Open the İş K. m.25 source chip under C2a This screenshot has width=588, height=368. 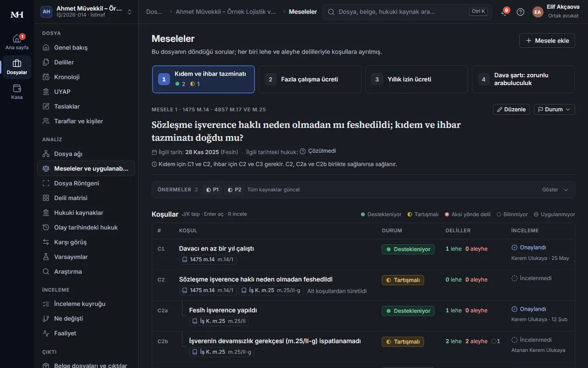219,321
